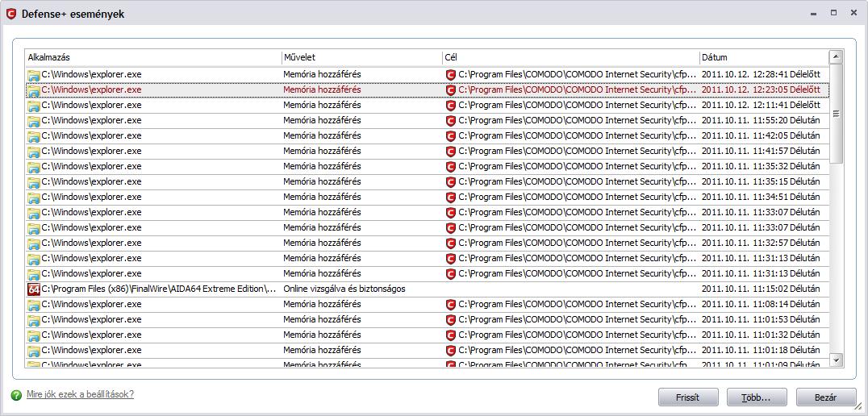Click the COMODO shield icon in the 11:35:15 row
The height and width of the screenshot is (416, 868).
[x=451, y=182]
